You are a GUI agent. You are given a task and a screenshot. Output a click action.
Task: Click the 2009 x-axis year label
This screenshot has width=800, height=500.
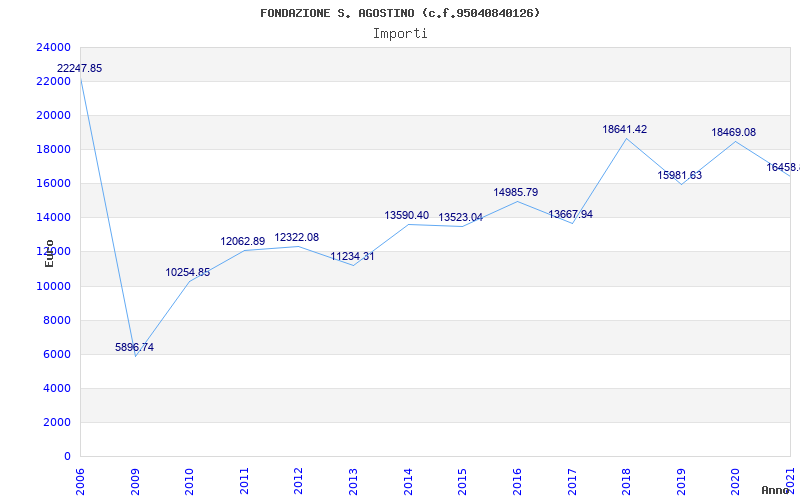(x=135, y=482)
